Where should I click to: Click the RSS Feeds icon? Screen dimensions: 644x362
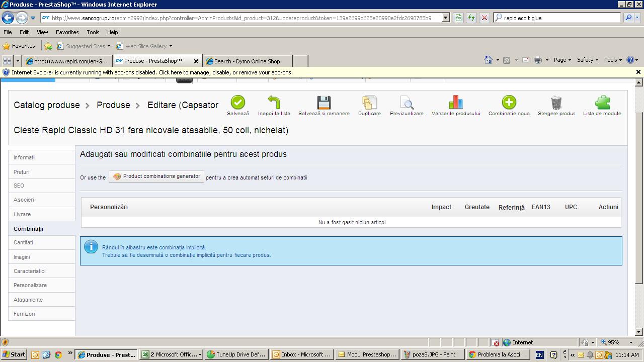[x=507, y=60]
